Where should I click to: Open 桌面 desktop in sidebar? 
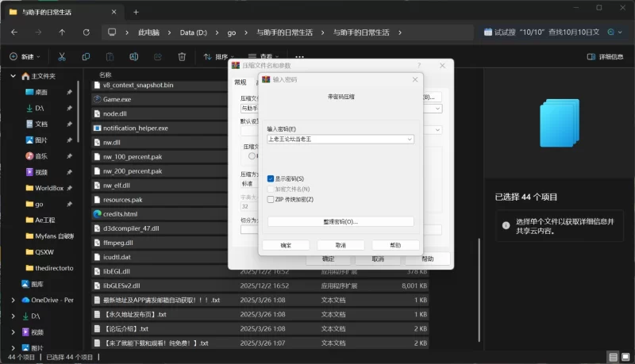37,92
